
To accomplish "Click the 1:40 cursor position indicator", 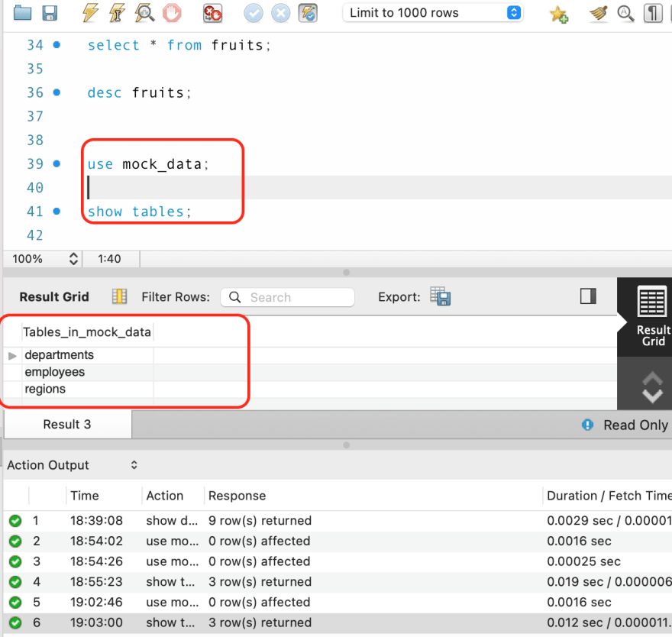I will tap(109, 259).
